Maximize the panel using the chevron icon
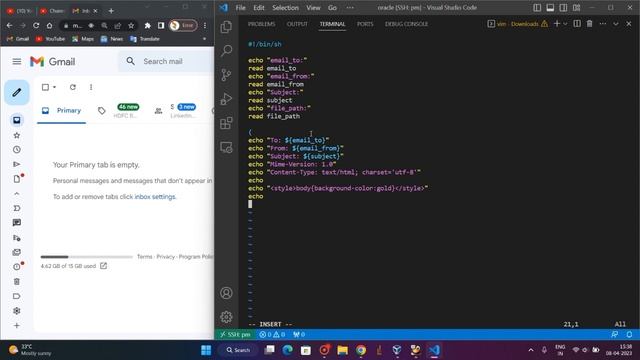640x360 pixels. (x=616, y=24)
